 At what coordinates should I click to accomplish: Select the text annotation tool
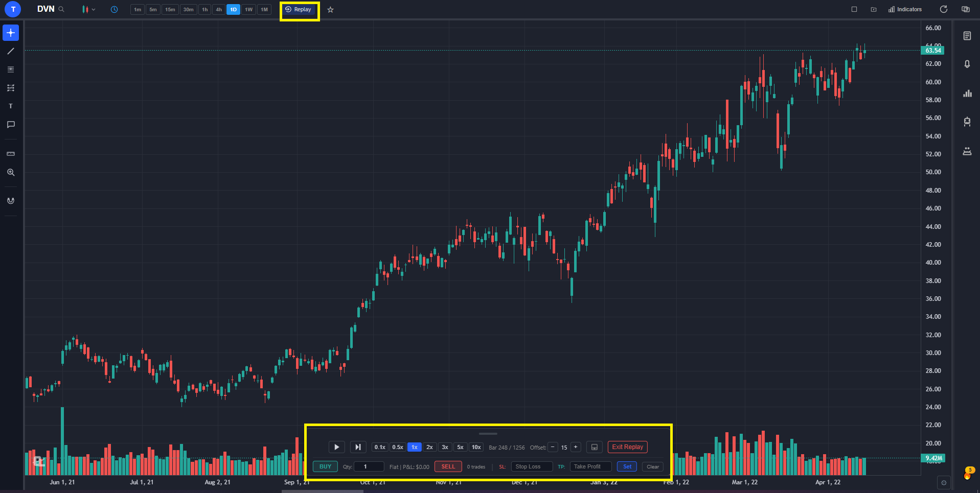tap(11, 106)
